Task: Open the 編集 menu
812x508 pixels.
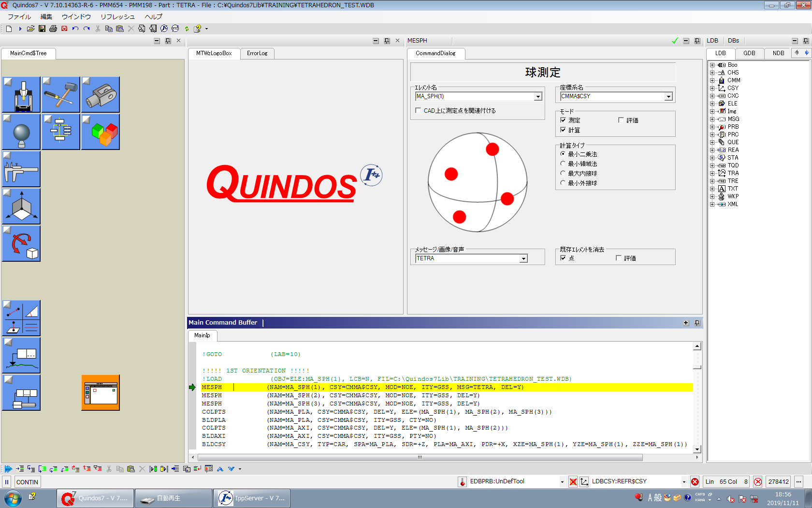Action: 46,16
